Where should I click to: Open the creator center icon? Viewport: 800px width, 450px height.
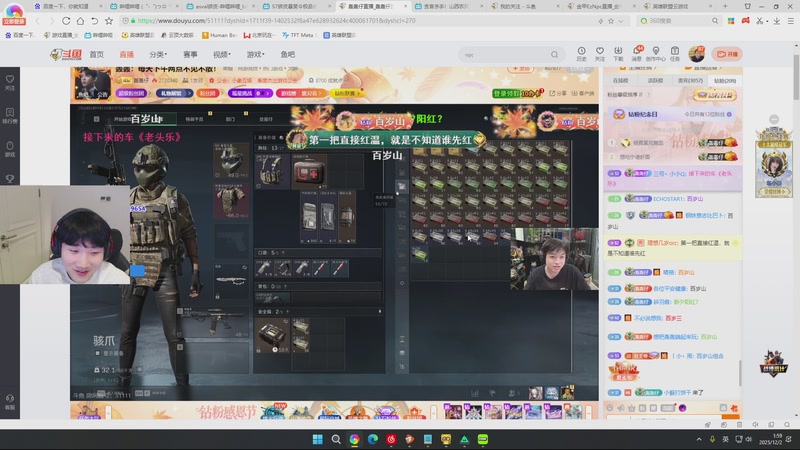click(x=656, y=54)
